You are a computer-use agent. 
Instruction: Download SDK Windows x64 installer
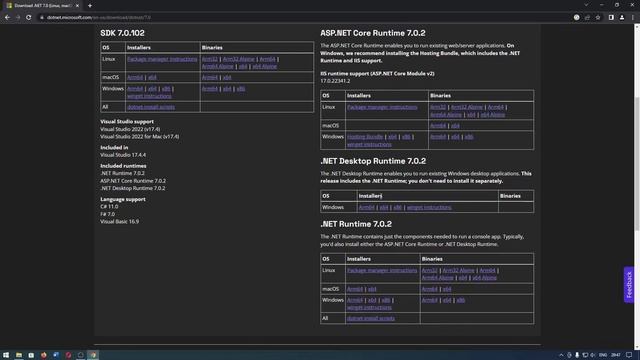click(x=152, y=89)
